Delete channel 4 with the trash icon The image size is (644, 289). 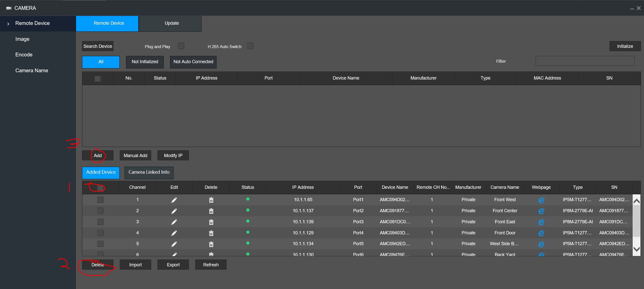[211, 233]
